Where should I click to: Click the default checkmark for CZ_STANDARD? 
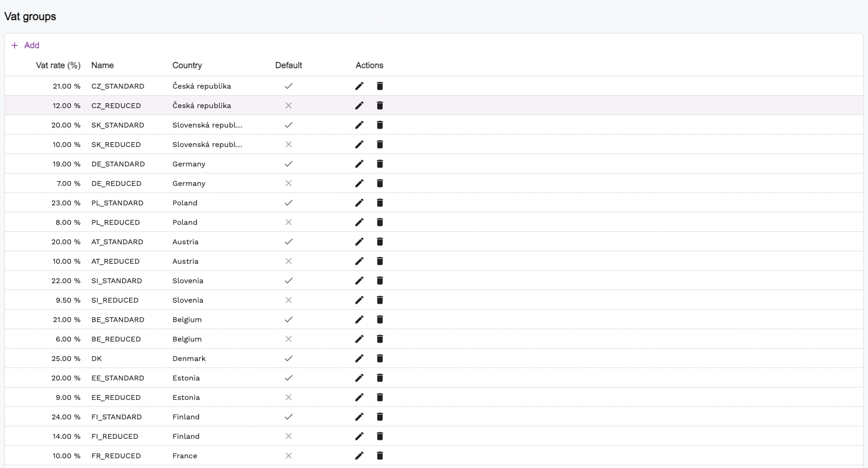click(x=289, y=86)
